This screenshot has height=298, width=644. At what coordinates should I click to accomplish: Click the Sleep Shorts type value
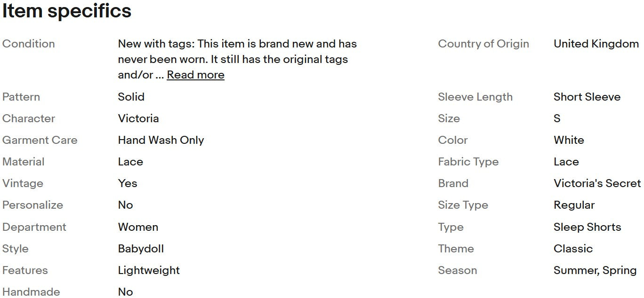[587, 227]
